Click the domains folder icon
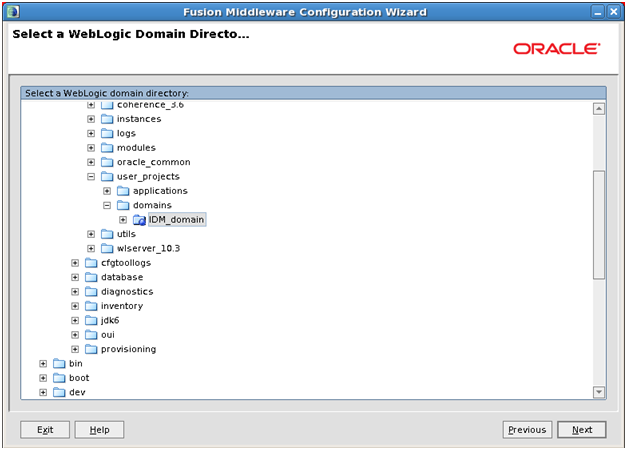 [123, 206]
